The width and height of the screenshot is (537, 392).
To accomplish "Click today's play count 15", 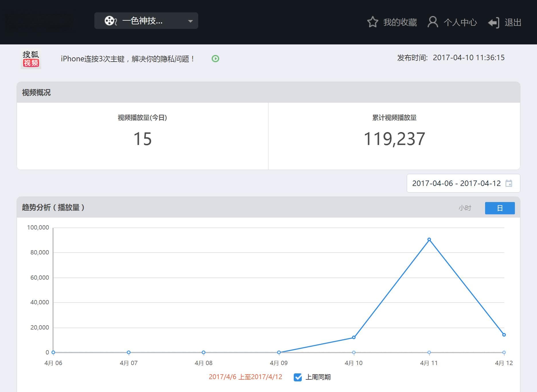I will tap(143, 139).
